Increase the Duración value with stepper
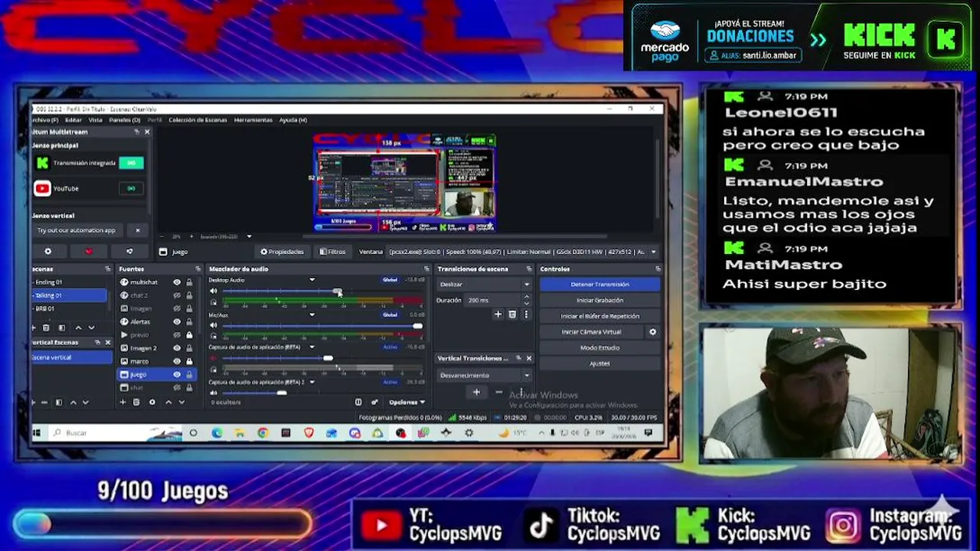This screenshot has height=551, width=980. [526, 298]
